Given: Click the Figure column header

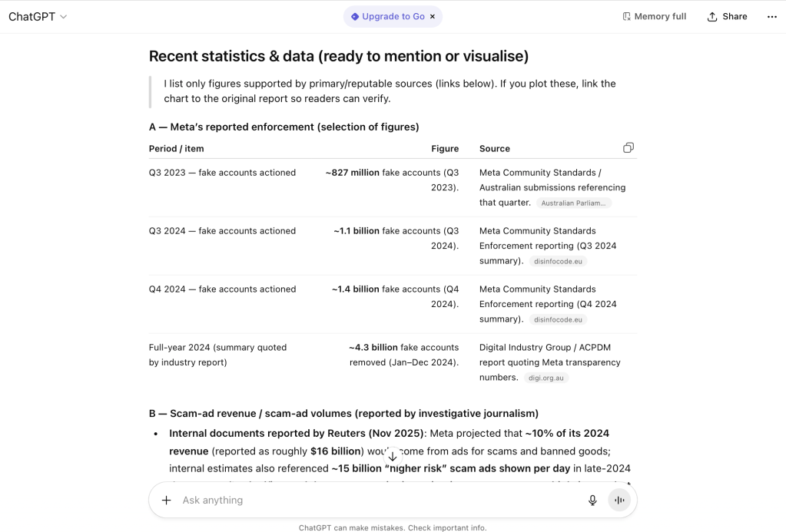Looking at the screenshot, I should (445, 149).
